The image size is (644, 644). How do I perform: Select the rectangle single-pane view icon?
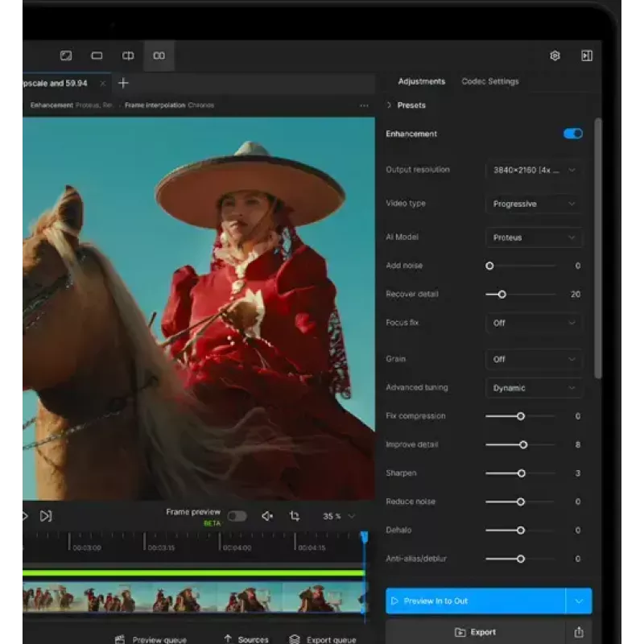tap(97, 56)
